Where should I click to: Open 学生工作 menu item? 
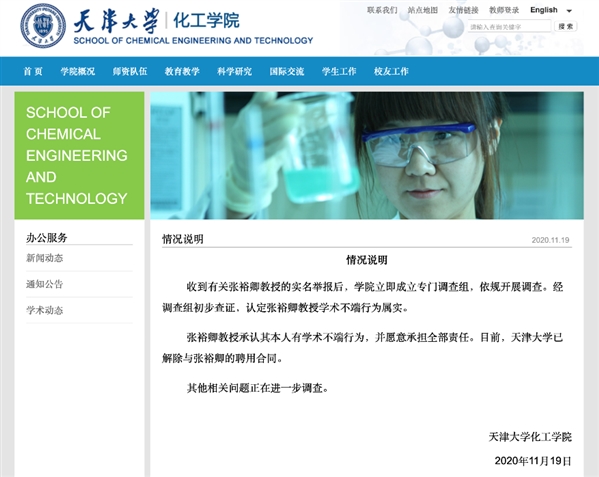point(339,71)
